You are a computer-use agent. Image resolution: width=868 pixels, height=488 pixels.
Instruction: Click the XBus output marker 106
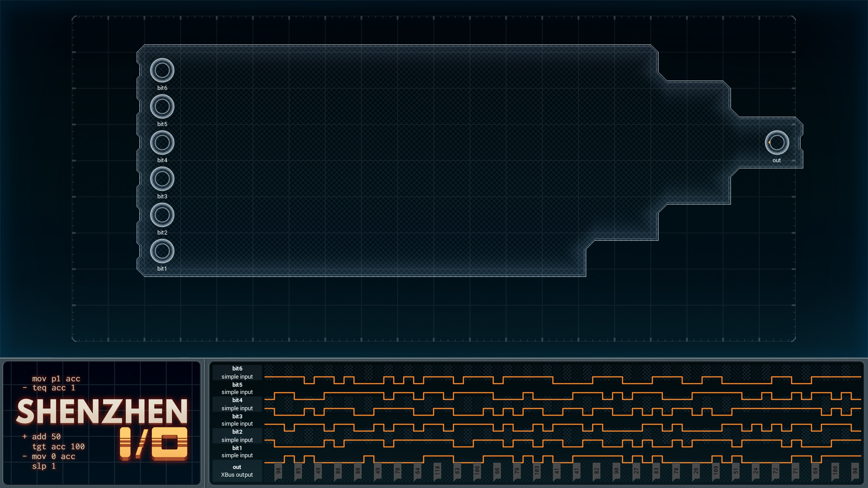(477, 471)
